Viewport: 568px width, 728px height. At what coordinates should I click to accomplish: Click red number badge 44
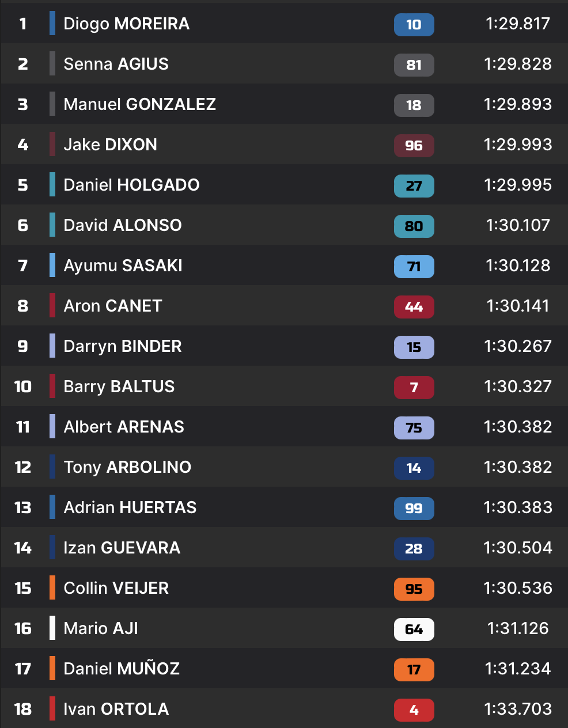414,307
